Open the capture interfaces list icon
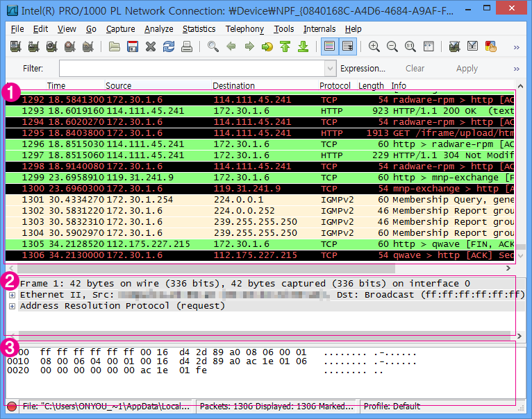Viewport: 532px width, 419px height. click(15, 46)
